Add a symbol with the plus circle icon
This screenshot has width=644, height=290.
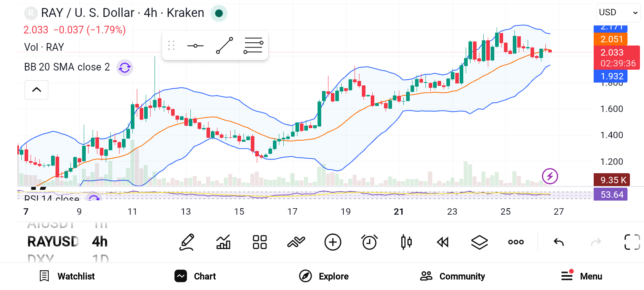[x=333, y=242]
